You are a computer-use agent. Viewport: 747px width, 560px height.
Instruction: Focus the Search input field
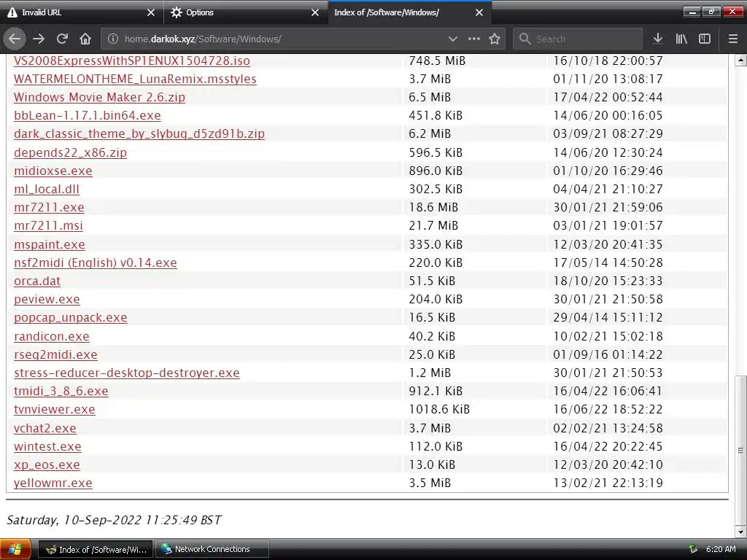pyautogui.click(x=578, y=39)
